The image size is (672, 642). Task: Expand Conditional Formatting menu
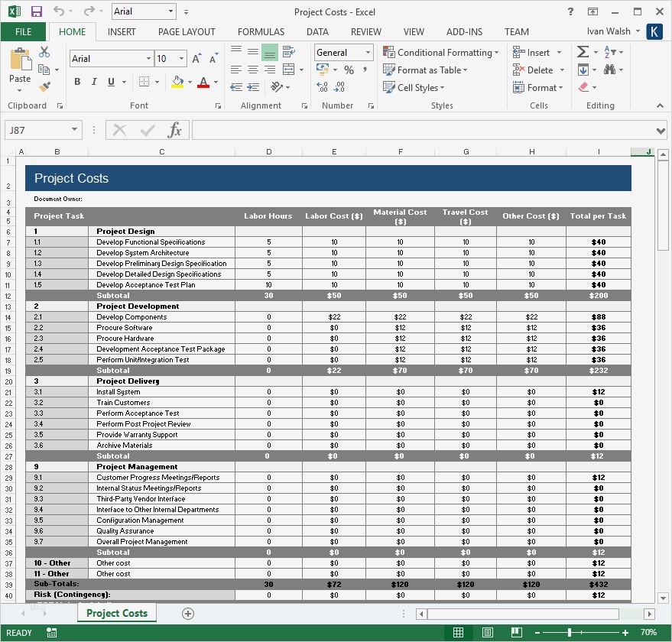coord(440,52)
